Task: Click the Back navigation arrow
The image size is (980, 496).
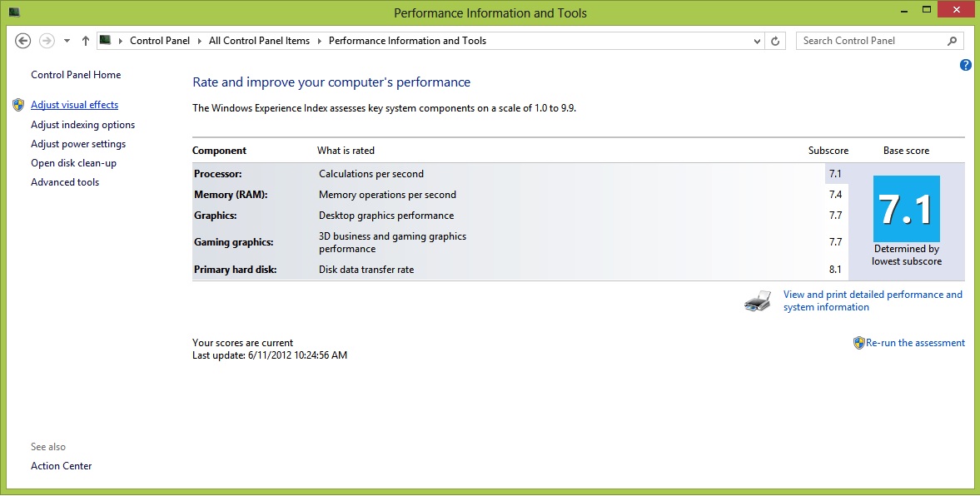Action: click(x=23, y=41)
